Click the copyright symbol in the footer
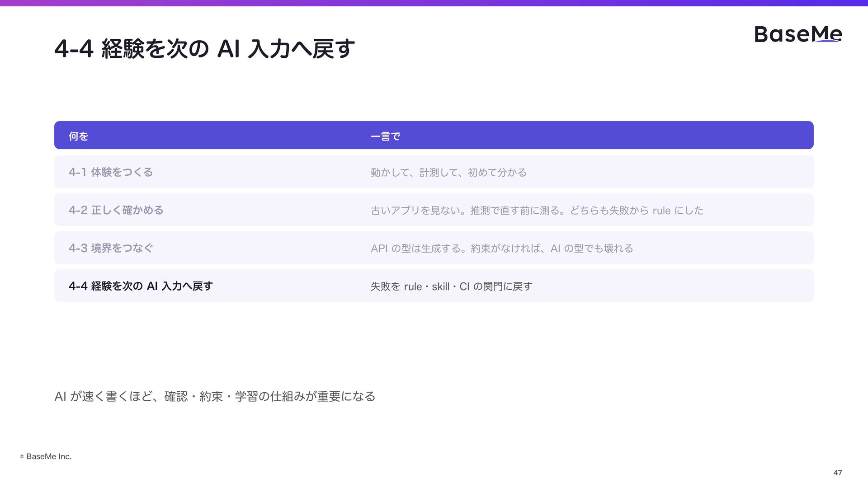 (22, 456)
